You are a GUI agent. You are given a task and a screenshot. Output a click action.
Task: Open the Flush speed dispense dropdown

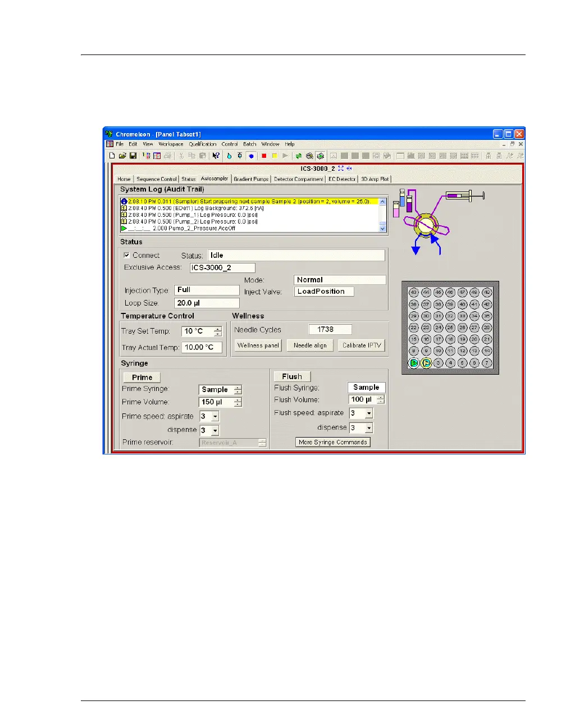(369, 428)
